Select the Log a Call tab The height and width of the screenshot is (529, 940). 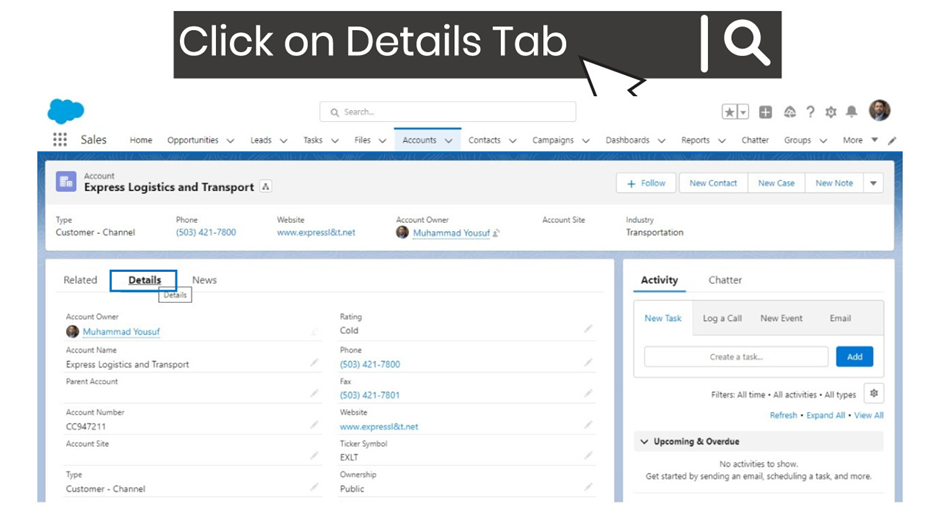[x=722, y=318]
